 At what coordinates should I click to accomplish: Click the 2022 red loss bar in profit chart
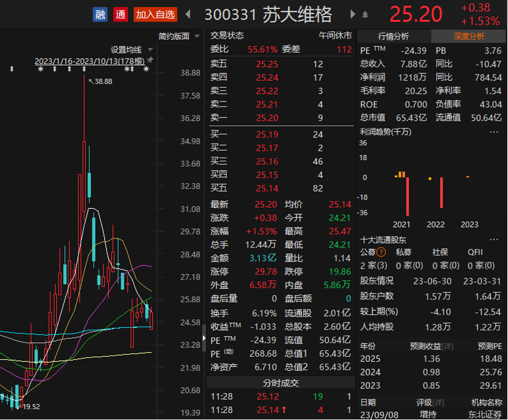(x=441, y=192)
